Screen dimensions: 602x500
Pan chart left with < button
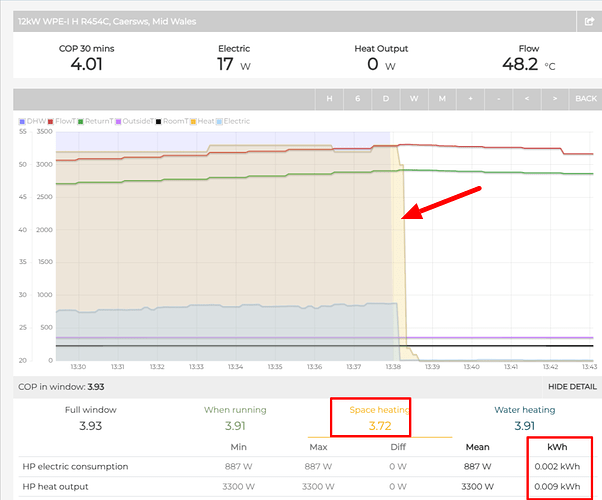pyautogui.click(x=527, y=99)
